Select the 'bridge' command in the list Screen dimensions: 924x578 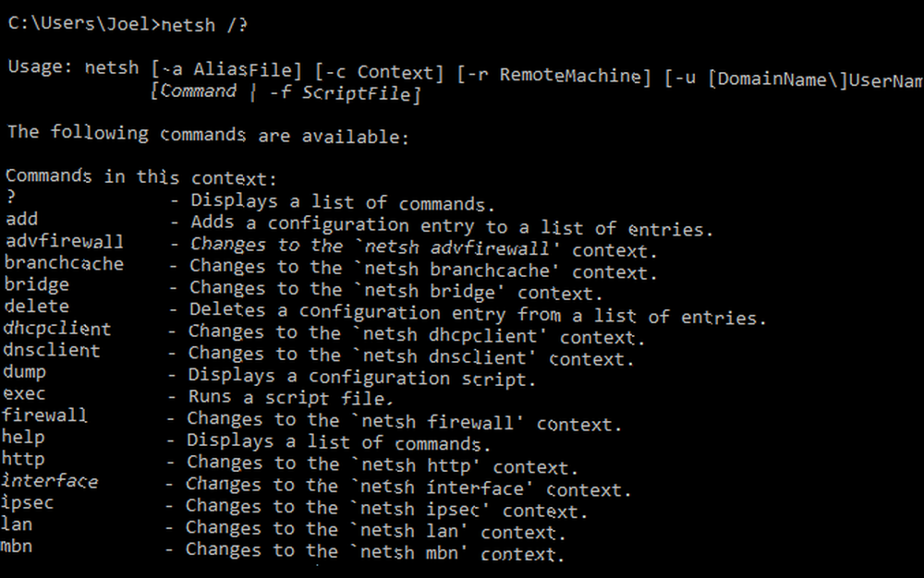[x=37, y=285]
